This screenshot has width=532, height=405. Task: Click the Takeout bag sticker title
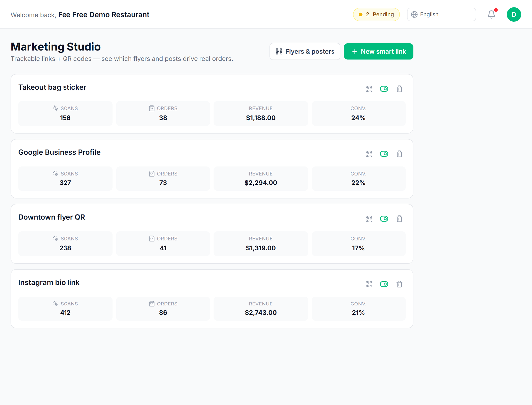click(x=52, y=87)
